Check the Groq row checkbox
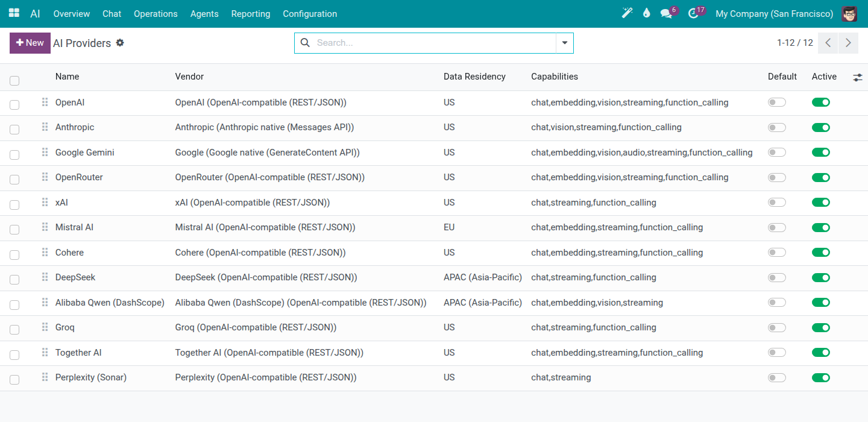This screenshot has width=868, height=422. tap(14, 330)
